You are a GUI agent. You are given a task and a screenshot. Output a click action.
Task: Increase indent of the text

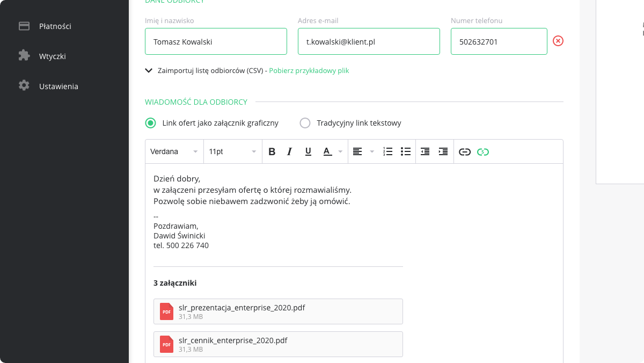click(x=443, y=152)
